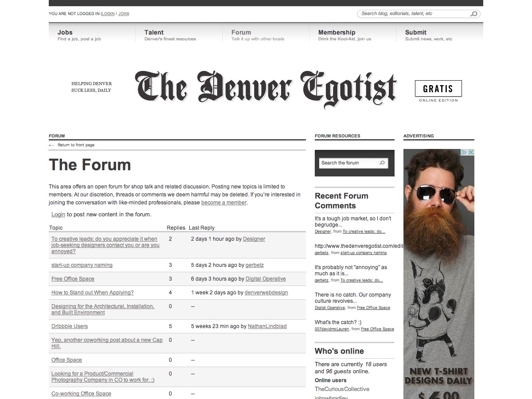Click the become a member link

point(224,203)
